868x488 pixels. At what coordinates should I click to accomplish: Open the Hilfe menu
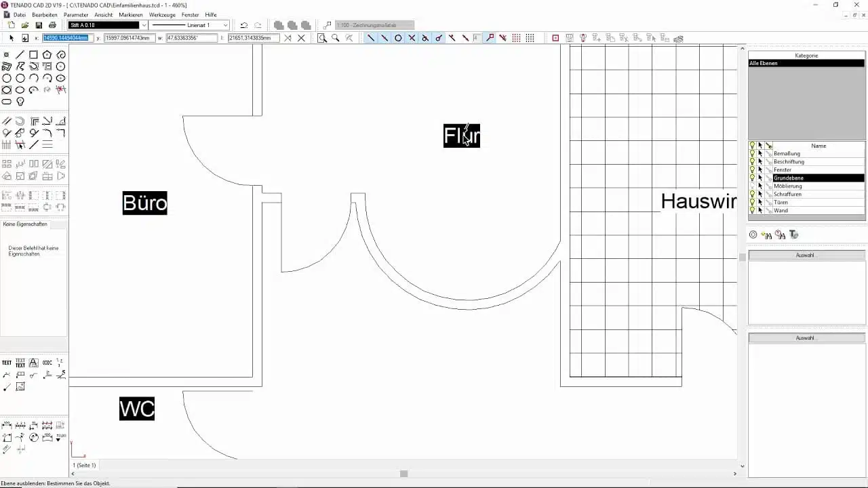click(x=211, y=14)
